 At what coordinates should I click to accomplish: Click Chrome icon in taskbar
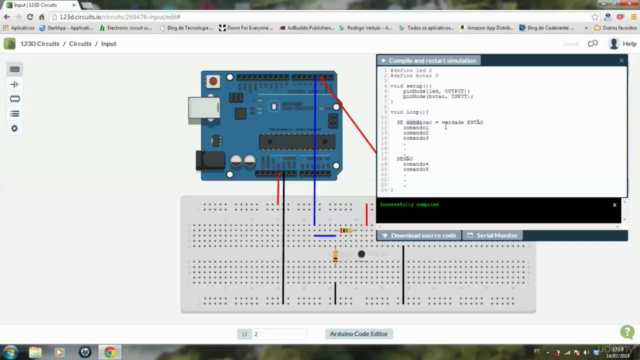click(x=109, y=352)
